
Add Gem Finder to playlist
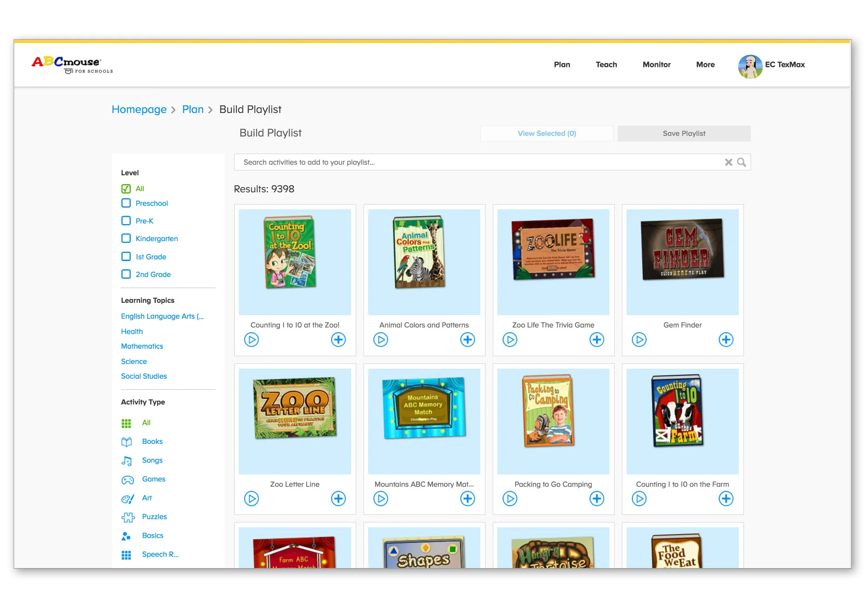(726, 340)
